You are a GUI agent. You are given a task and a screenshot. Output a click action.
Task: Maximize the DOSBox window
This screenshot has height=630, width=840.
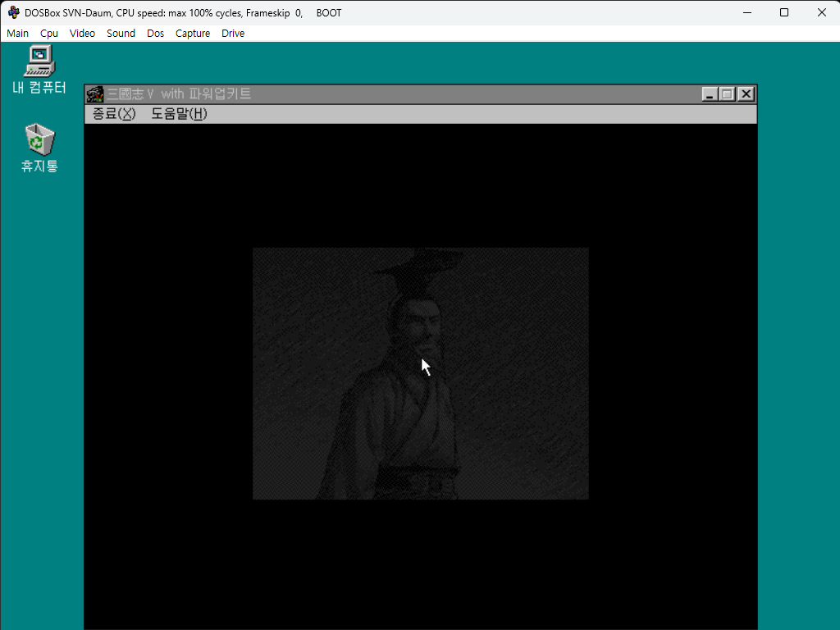[784, 12]
